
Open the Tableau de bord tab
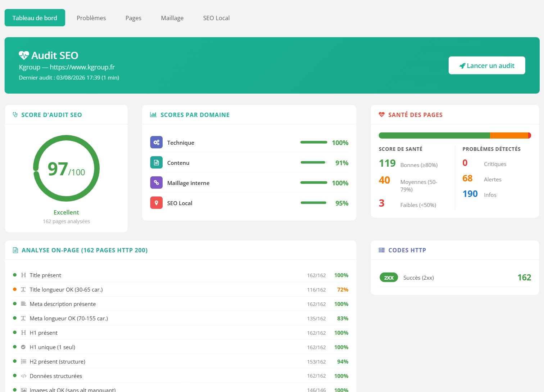pos(35,18)
